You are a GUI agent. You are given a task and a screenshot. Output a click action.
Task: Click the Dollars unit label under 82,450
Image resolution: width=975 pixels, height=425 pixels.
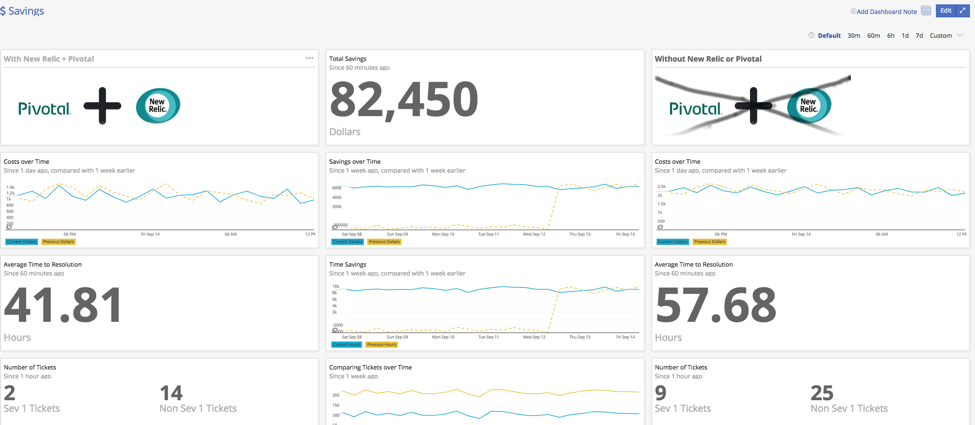pos(344,132)
